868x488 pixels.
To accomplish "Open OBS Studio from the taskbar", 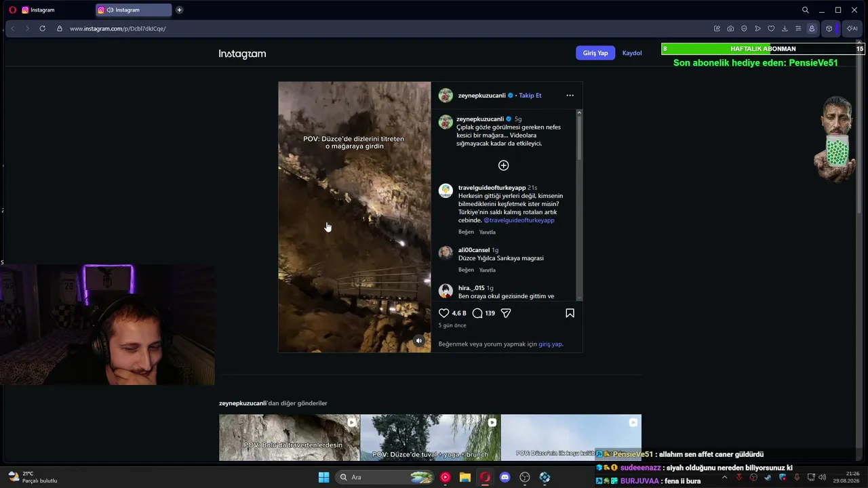I will pos(524,477).
